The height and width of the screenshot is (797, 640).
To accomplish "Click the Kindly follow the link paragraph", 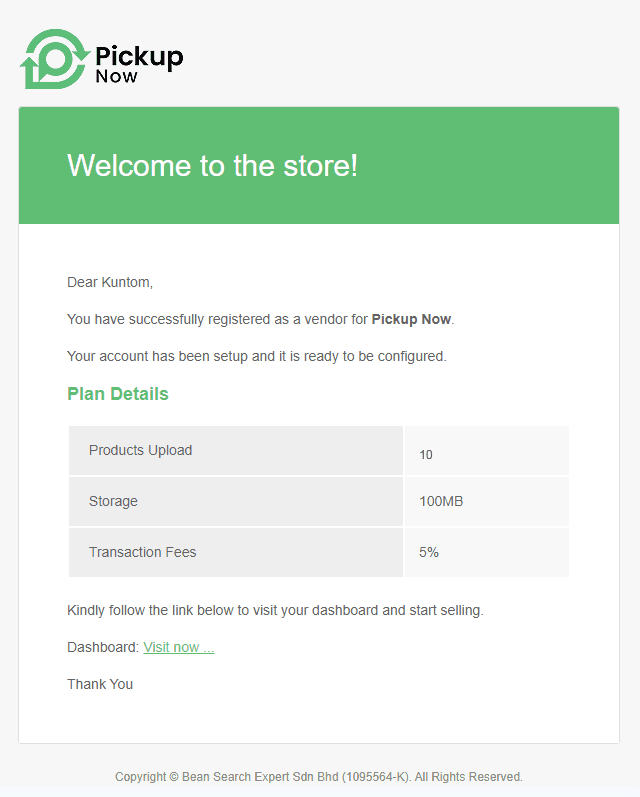I will tap(275, 610).
